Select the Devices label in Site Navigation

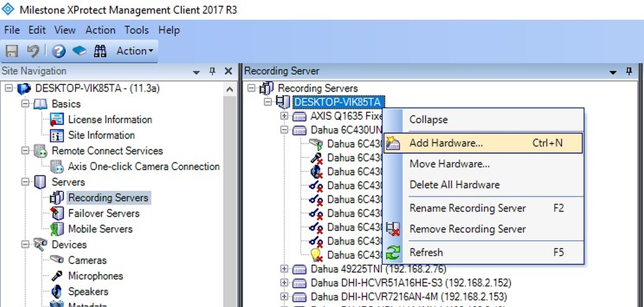click(69, 244)
